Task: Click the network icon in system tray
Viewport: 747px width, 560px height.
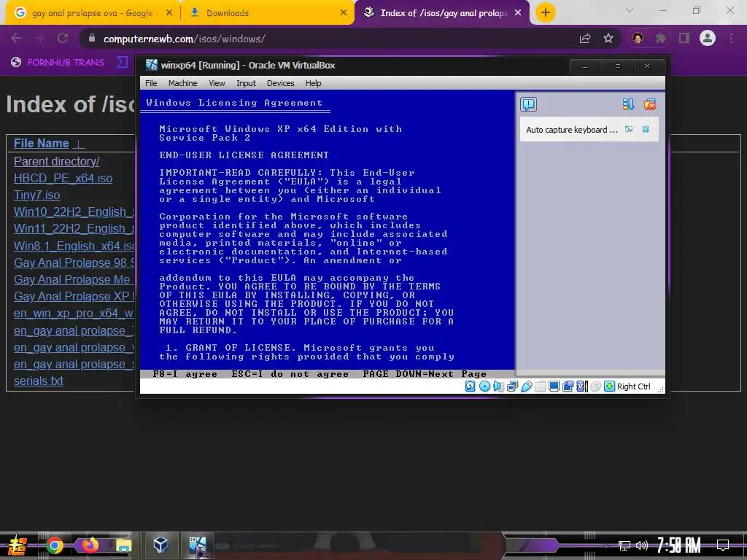Action: pyautogui.click(x=624, y=545)
